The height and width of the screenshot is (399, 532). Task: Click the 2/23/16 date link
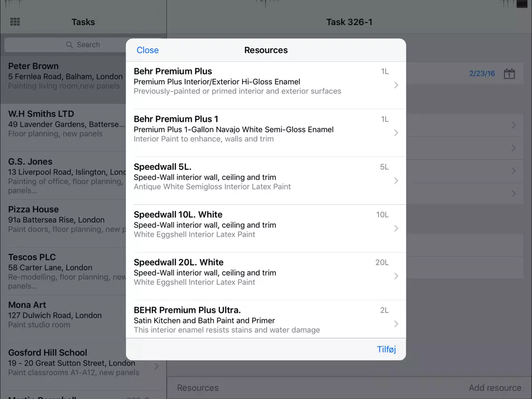pyautogui.click(x=482, y=74)
